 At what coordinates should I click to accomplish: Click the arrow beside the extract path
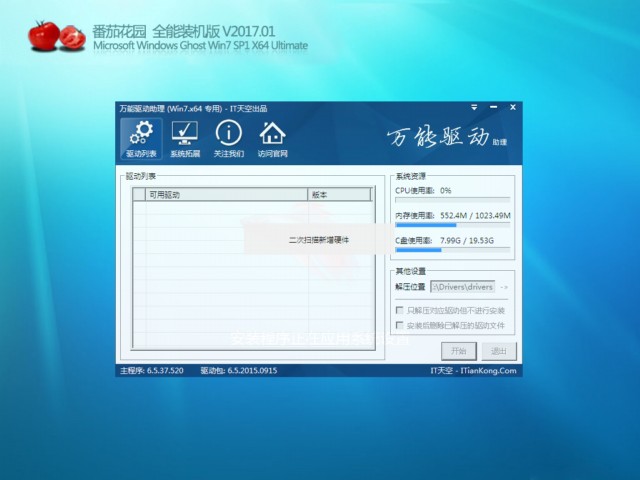click(x=504, y=288)
